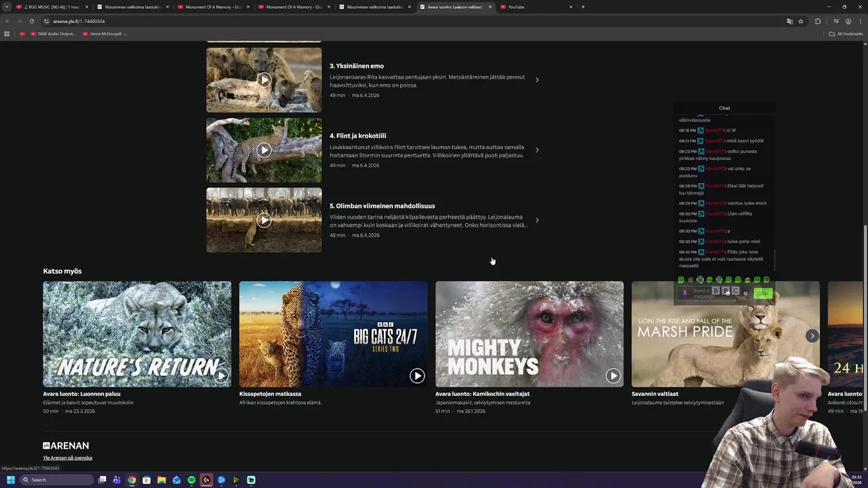Open Task View on taskbar

(102, 480)
